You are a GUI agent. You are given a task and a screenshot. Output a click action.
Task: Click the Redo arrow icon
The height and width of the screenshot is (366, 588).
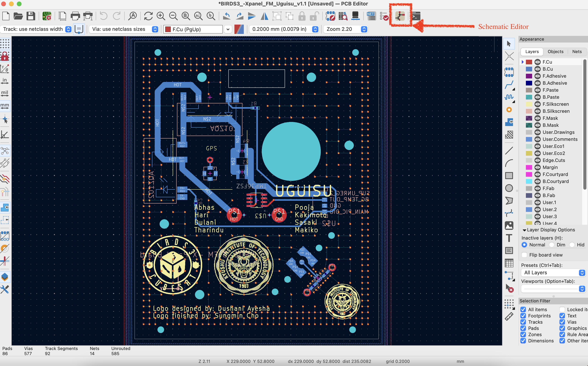click(117, 16)
